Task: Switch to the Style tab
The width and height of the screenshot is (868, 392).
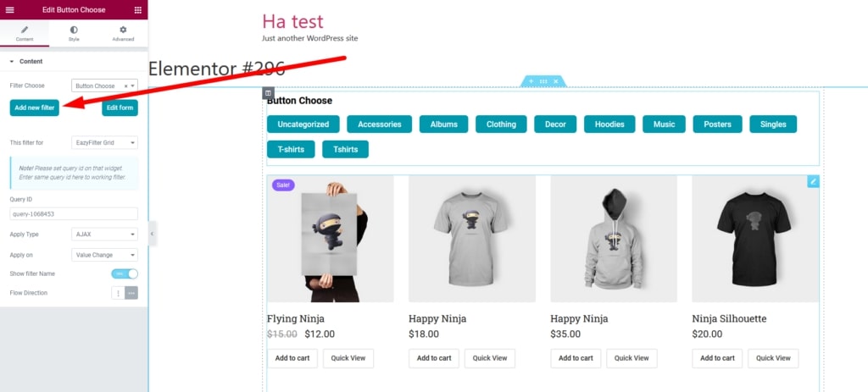Action: [x=74, y=33]
